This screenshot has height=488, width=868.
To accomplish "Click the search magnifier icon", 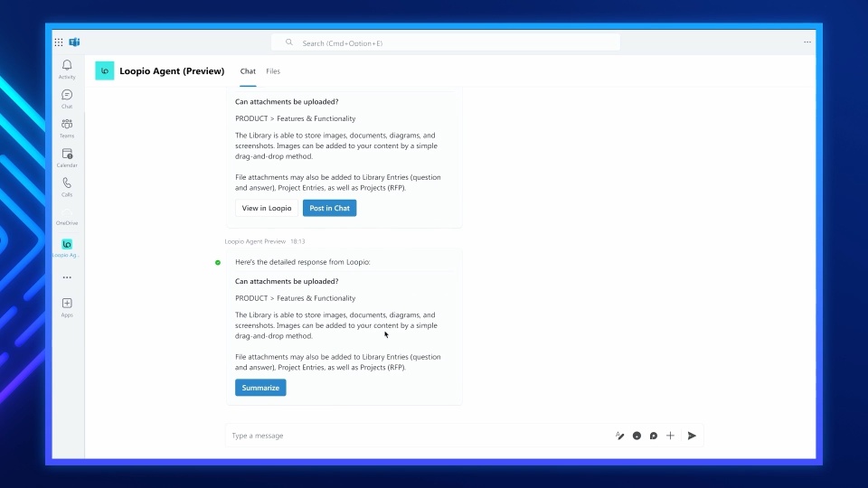I will pyautogui.click(x=289, y=42).
